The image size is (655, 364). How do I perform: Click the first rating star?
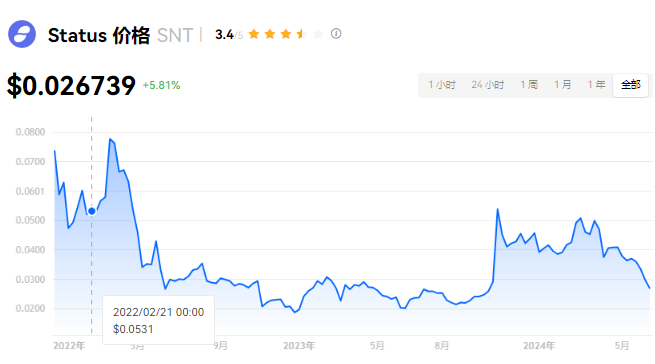coord(254,34)
